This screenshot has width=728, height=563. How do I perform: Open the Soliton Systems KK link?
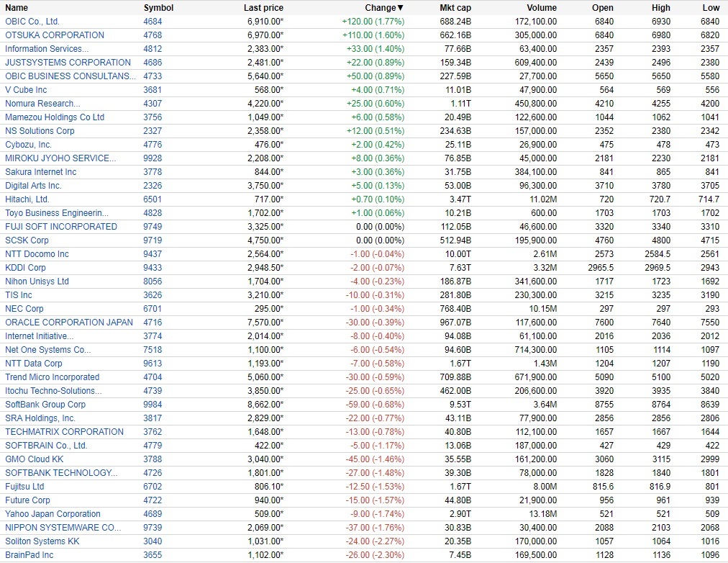coord(42,541)
